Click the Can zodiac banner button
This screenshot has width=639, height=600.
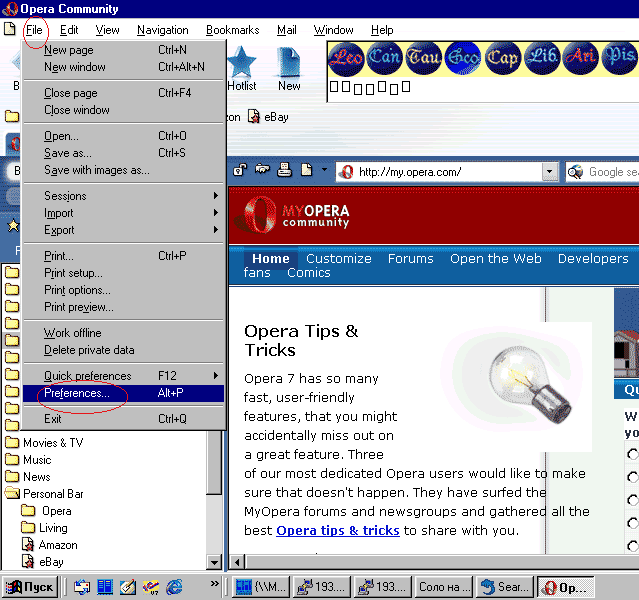click(385, 58)
